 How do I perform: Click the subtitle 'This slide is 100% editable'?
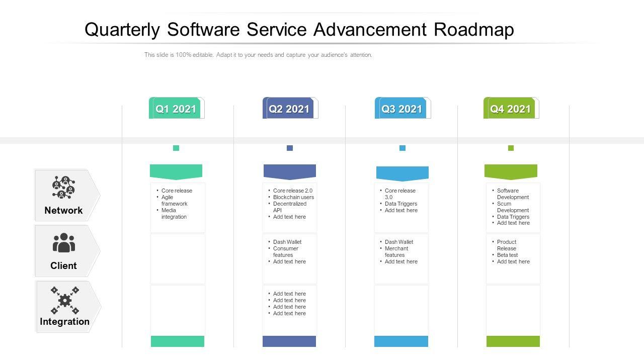180,55
